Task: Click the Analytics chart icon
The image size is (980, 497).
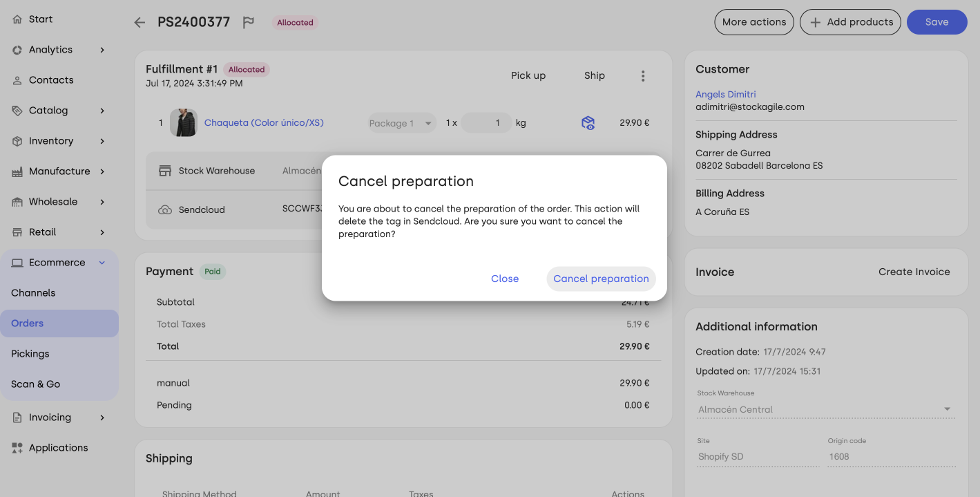Action: [17, 50]
